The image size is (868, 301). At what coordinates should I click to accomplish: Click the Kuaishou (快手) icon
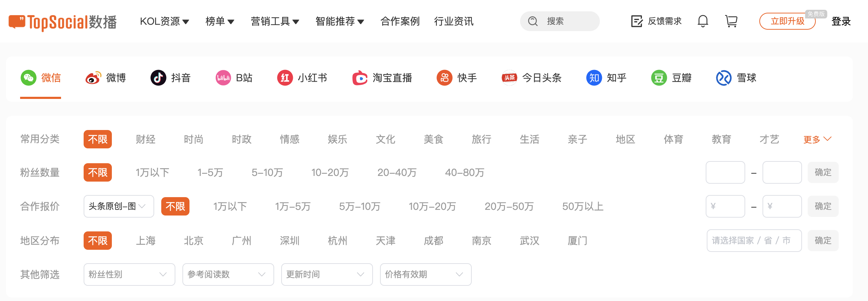[x=445, y=78]
